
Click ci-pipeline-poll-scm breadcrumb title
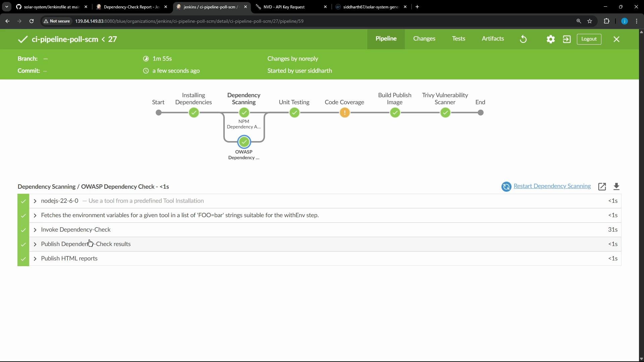(x=65, y=39)
